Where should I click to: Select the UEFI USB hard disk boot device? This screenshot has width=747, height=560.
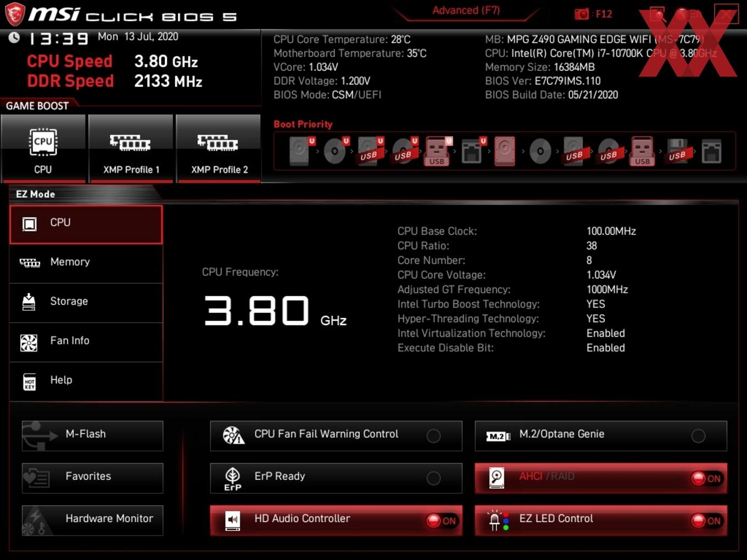[x=370, y=151]
